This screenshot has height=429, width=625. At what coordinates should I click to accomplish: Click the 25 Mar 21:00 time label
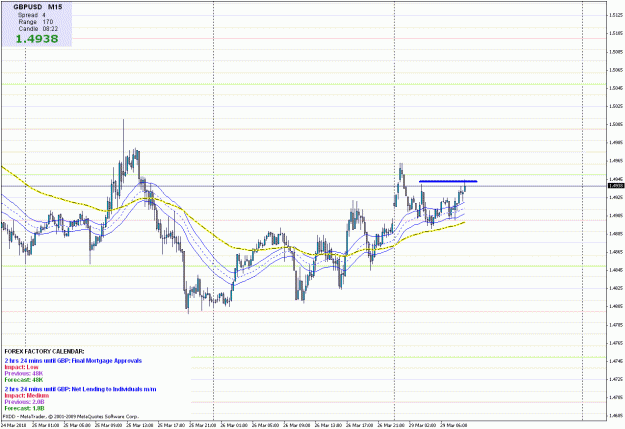point(202,425)
